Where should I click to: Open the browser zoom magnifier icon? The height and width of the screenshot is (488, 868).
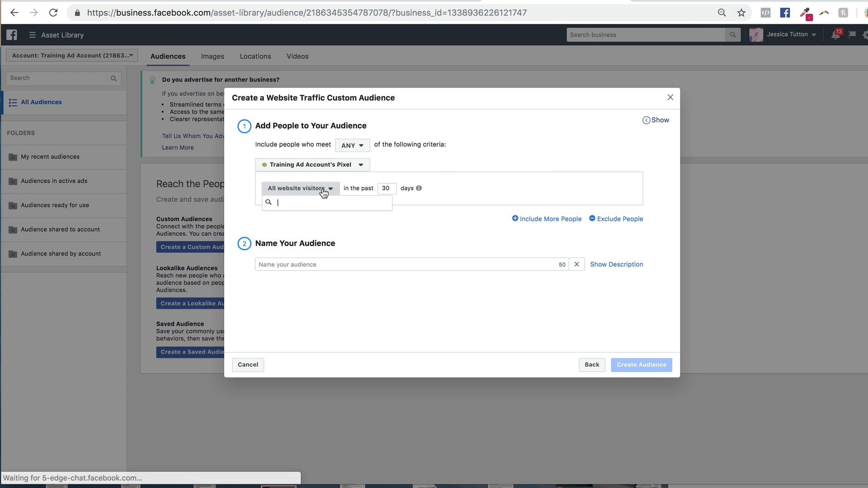pos(722,13)
